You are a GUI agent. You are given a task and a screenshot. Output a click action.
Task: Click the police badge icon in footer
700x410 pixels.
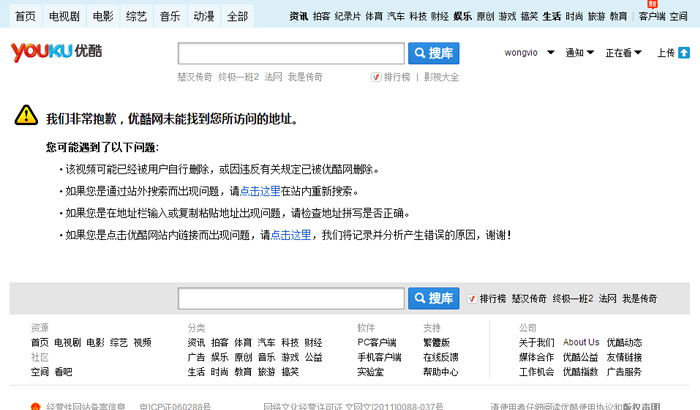[36, 406]
